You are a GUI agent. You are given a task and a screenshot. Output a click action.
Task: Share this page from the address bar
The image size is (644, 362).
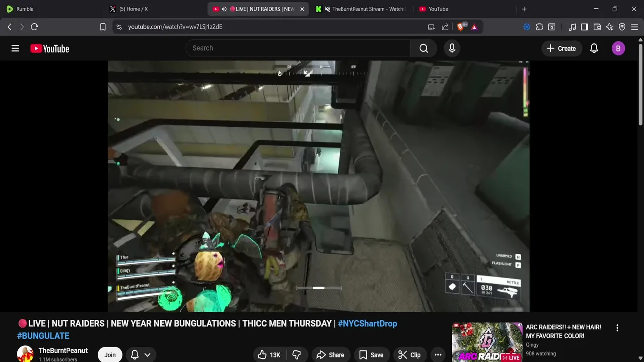[x=445, y=27]
